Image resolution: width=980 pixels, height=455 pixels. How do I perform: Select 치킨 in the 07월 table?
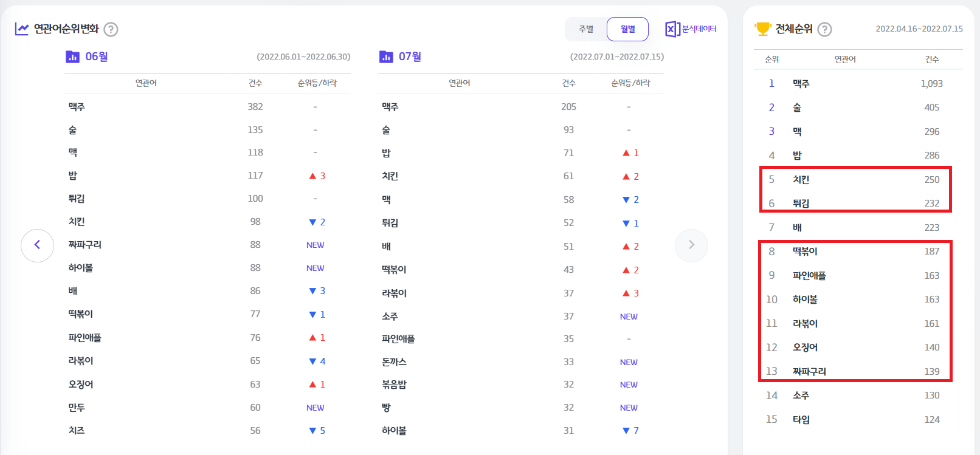(390, 176)
